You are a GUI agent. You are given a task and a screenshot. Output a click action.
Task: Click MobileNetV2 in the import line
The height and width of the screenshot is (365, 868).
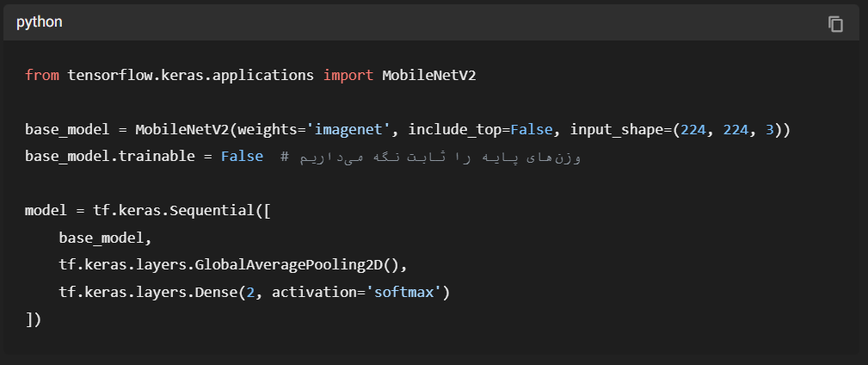pyautogui.click(x=429, y=76)
